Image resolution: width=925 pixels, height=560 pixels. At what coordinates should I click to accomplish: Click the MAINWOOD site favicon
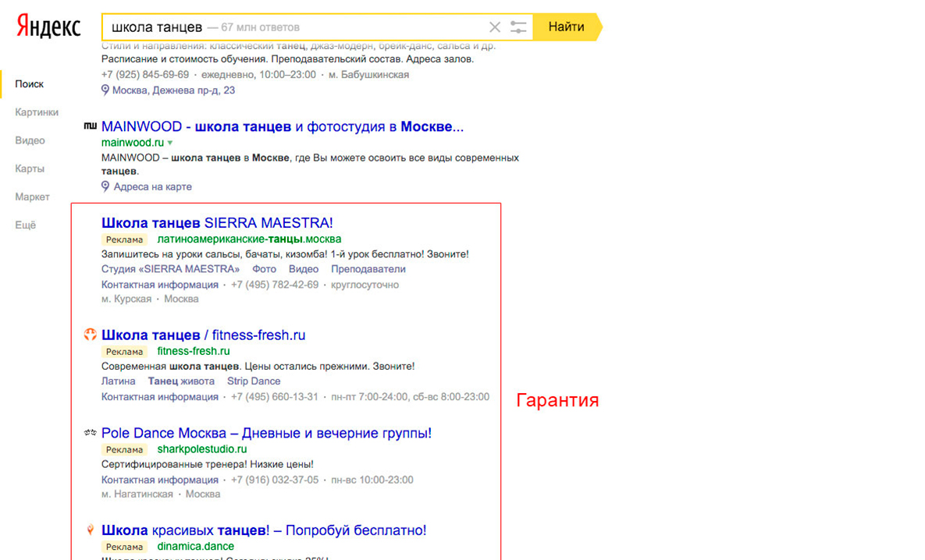91,126
